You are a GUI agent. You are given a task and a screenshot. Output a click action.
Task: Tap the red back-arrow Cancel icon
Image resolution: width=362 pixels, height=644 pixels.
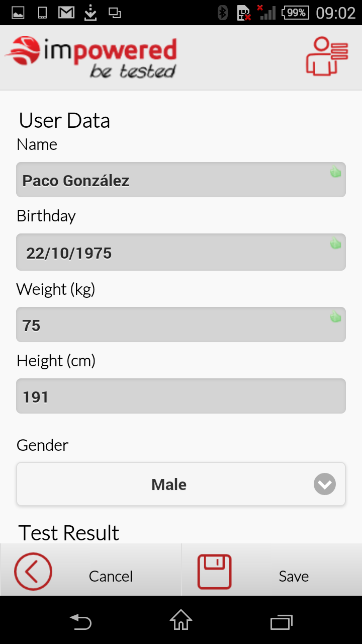coord(33,572)
